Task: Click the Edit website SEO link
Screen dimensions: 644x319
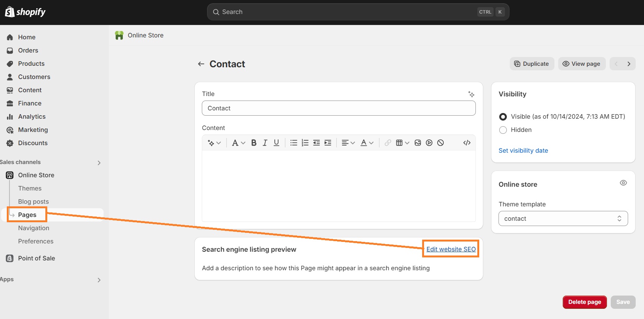Action: (x=451, y=249)
